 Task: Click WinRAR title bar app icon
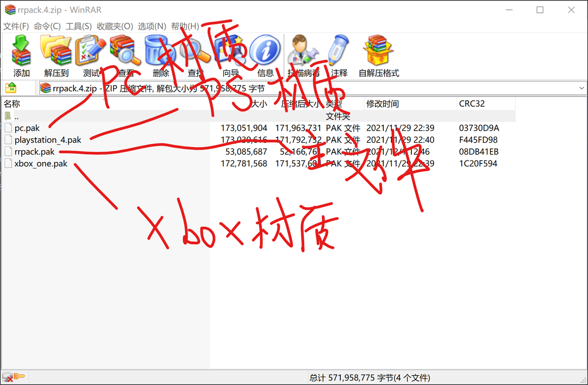[10, 10]
